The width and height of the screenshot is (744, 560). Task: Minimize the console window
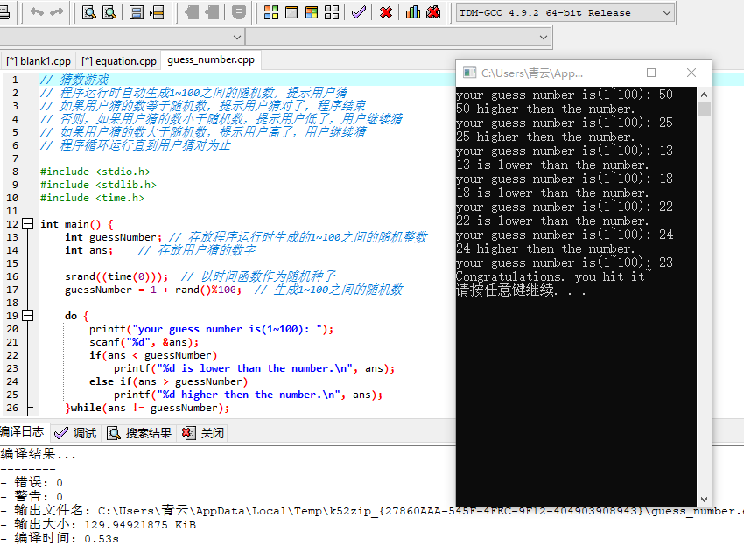click(x=612, y=73)
